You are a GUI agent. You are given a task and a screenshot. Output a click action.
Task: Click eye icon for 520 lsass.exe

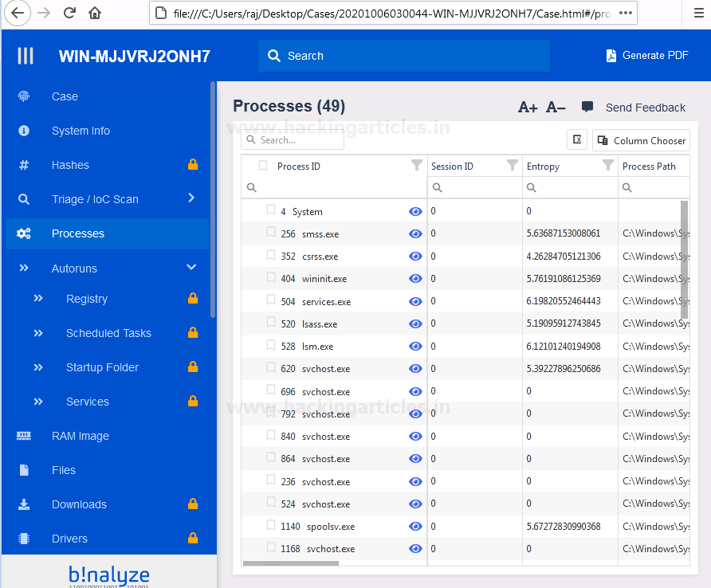click(x=415, y=323)
